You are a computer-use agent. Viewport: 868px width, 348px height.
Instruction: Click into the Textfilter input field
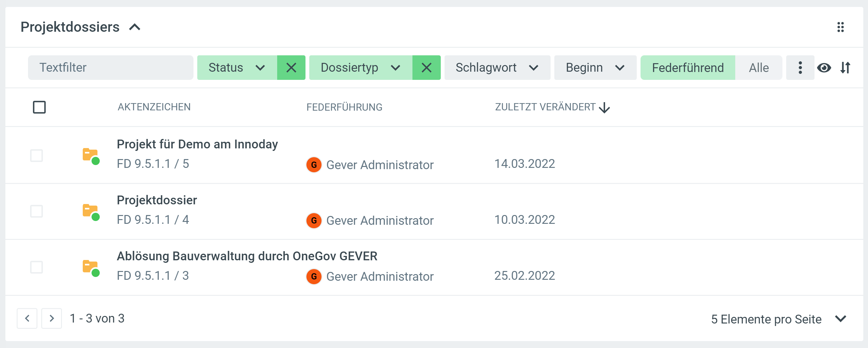pos(110,68)
